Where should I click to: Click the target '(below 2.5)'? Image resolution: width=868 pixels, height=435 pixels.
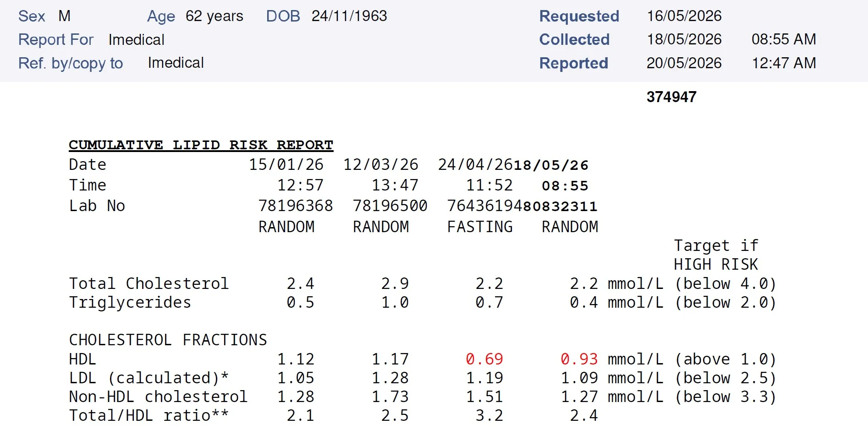(x=725, y=378)
